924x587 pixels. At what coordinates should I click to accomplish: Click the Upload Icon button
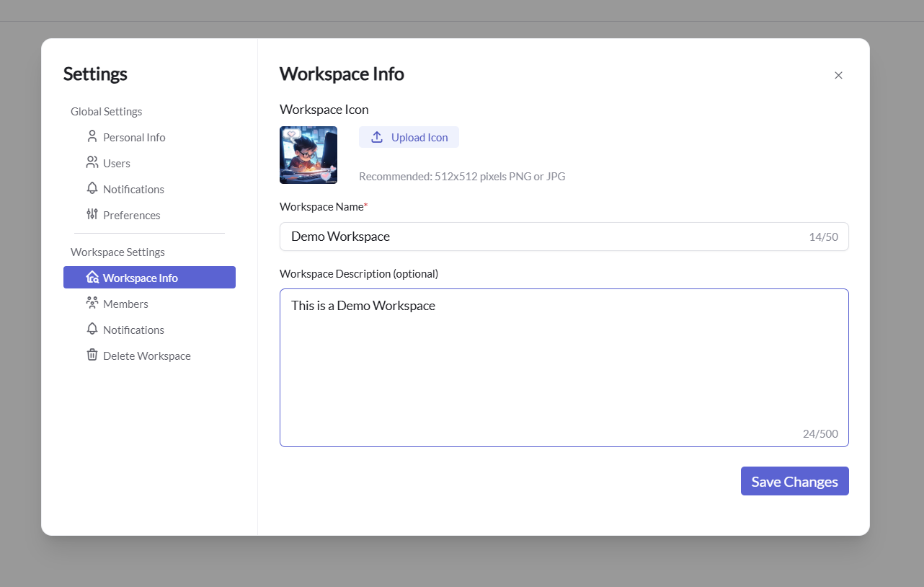[x=409, y=136]
